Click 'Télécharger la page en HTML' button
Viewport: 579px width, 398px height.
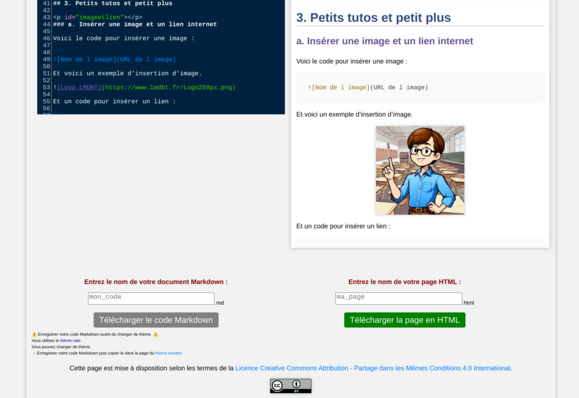405,320
